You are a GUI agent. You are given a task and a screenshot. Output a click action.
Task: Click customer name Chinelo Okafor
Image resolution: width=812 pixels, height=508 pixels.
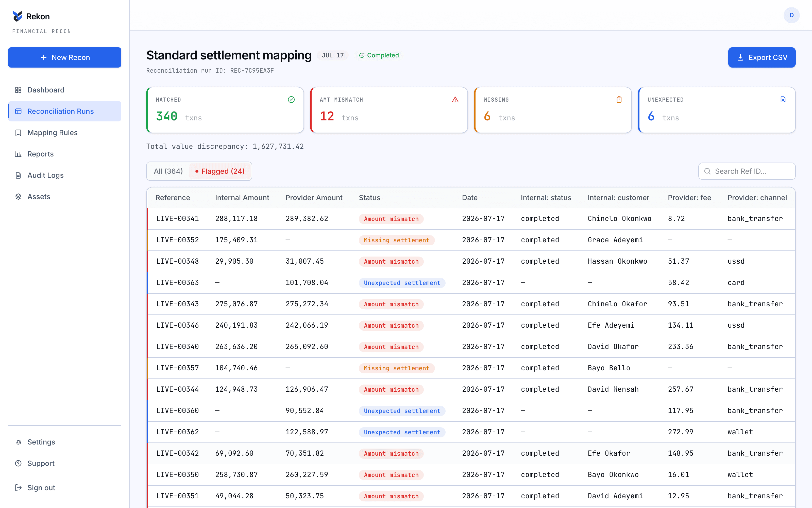(x=617, y=304)
